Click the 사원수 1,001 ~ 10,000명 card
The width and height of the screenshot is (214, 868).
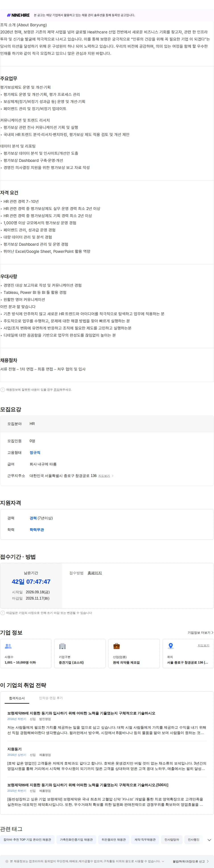tap(26, 653)
